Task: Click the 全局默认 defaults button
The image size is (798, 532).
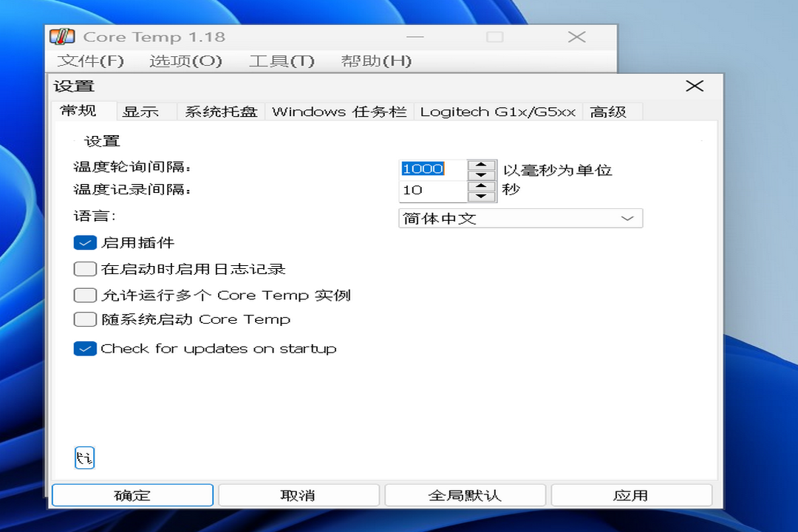Action: pos(465,494)
